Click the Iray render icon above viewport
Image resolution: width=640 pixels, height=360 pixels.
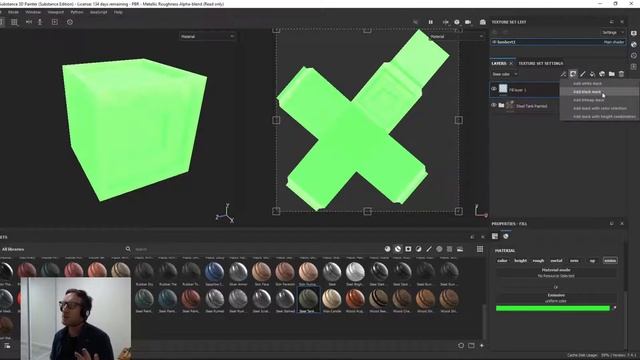[482, 22]
